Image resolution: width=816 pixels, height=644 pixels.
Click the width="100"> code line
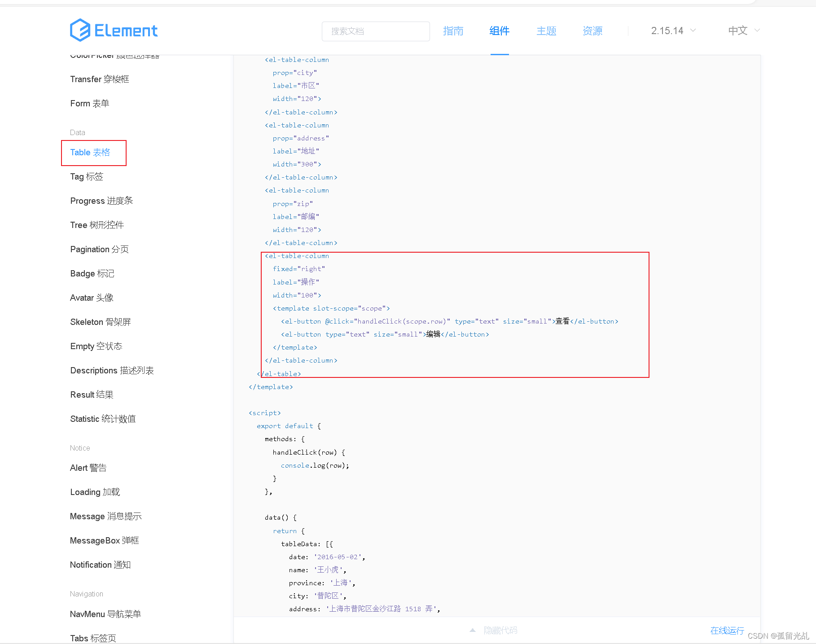tap(297, 295)
